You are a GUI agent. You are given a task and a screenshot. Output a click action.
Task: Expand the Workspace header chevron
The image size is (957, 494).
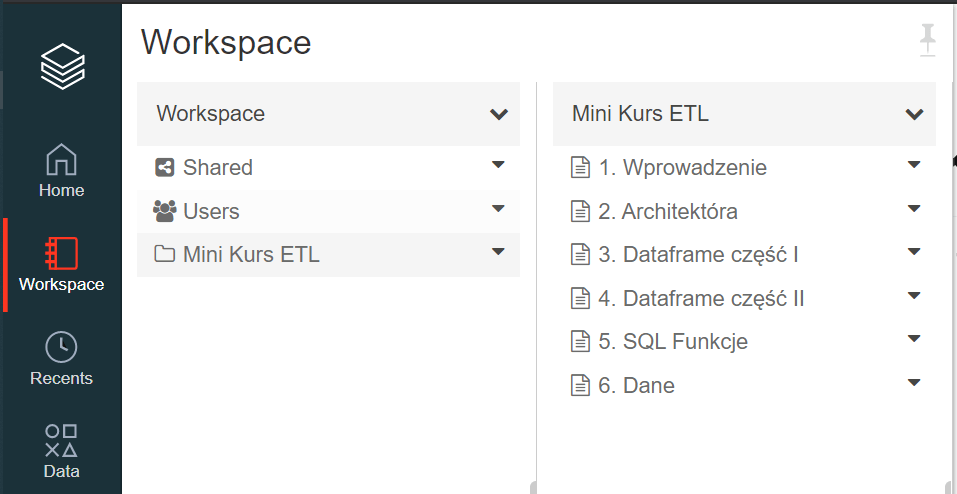[x=499, y=114]
